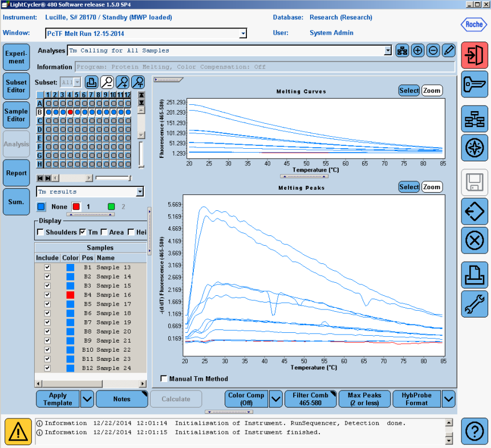Click the wrench tools icon
This screenshot has height=448, width=491.
tap(474, 304)
